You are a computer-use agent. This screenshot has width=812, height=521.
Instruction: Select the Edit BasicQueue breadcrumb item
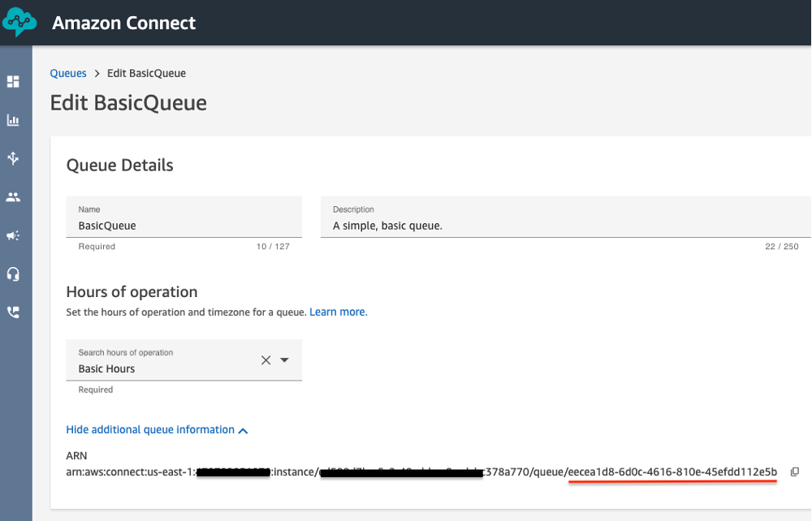(146, 73)
